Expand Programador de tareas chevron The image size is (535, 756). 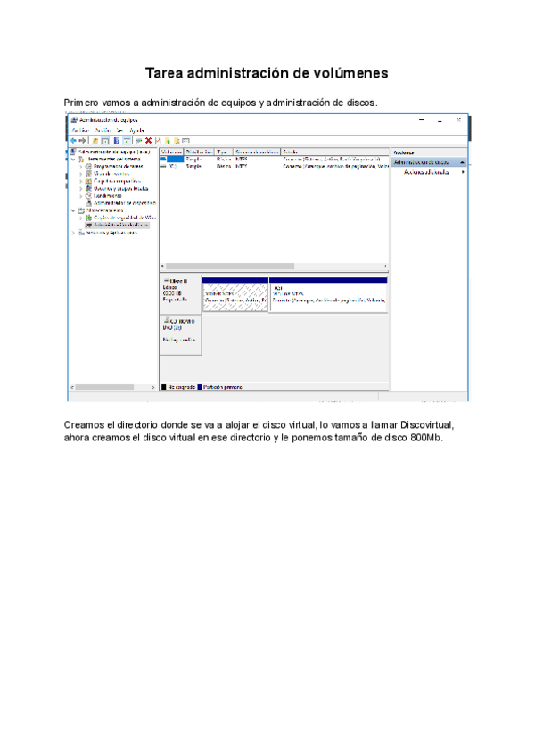(80, 166)
